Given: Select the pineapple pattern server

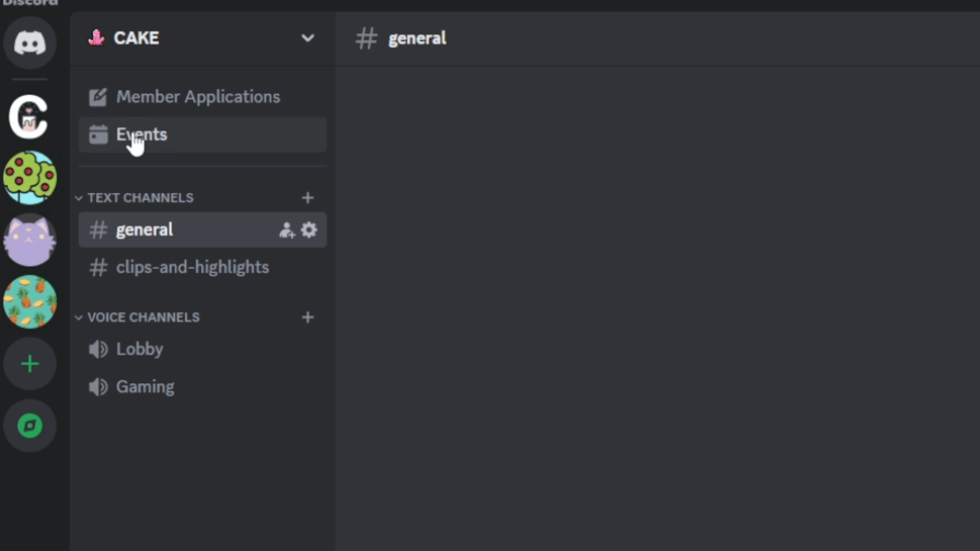Looking at the screenshot, I should (29, 302).
